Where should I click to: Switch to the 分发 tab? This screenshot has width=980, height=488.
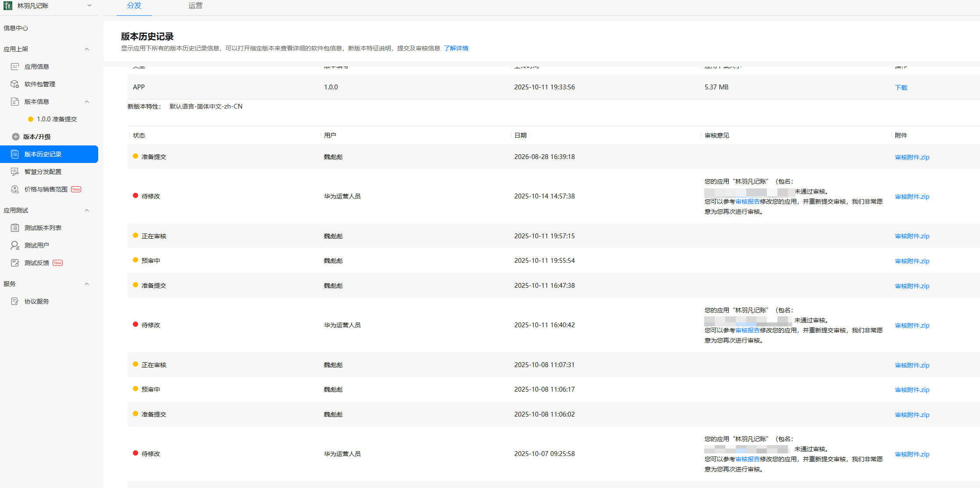[x=134, y=6]
